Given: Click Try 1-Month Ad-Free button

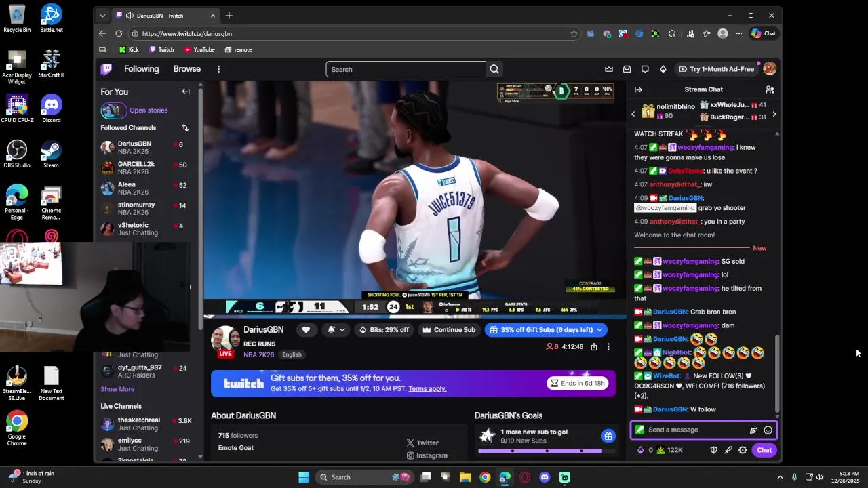Looking at the screenshot, I should tap(715, 69).
